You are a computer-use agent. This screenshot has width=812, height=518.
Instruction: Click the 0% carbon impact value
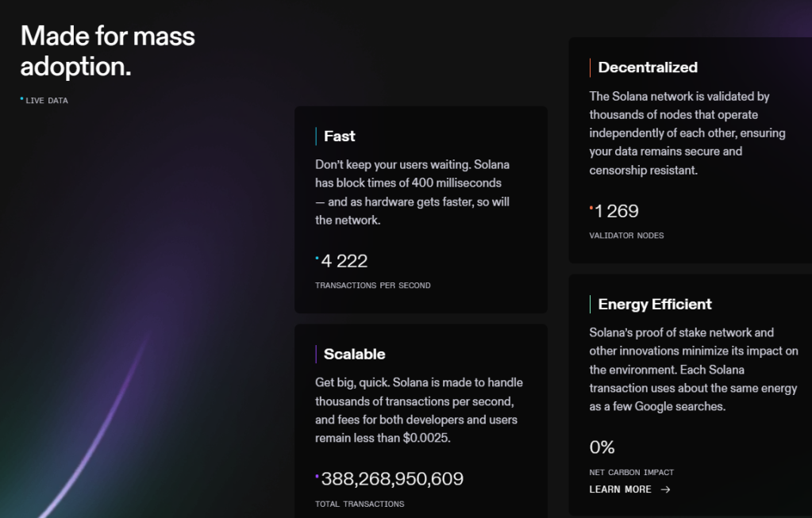click(602, 447)
